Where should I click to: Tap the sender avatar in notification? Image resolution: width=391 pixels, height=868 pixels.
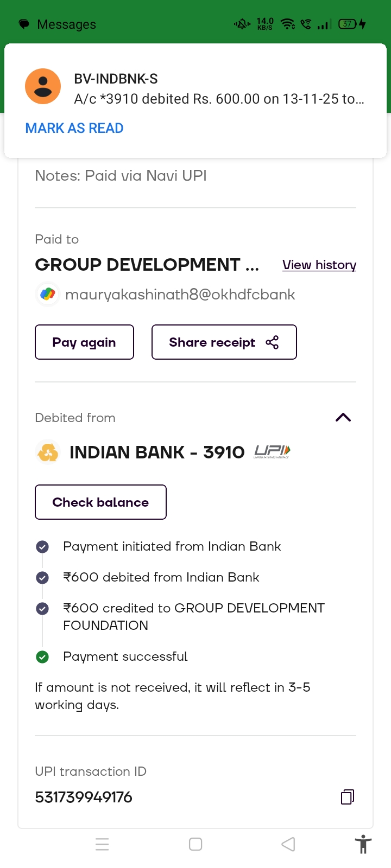point(43,86)
